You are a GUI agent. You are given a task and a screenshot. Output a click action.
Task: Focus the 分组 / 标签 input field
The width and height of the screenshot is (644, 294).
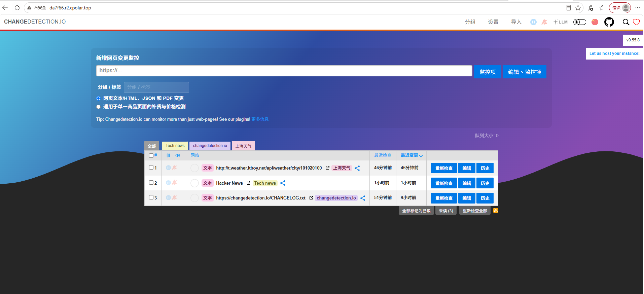tap(156, 87)
